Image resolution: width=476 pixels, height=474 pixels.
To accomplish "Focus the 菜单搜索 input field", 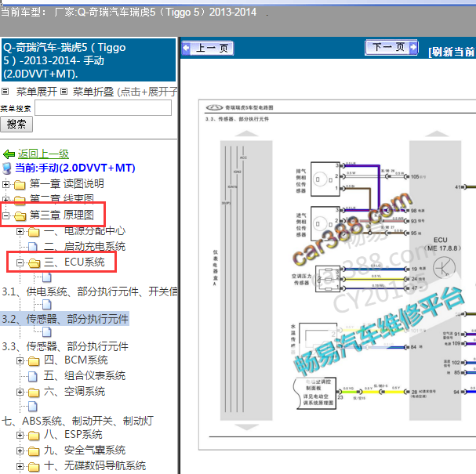I will pos(103,107).
